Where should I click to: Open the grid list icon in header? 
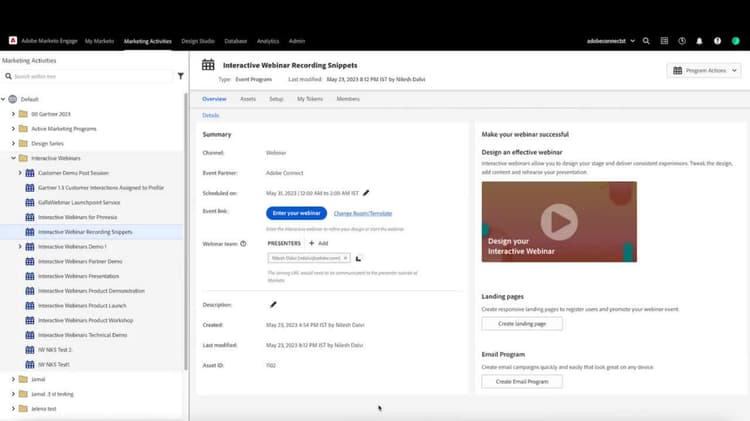click(x=664, y=41)
